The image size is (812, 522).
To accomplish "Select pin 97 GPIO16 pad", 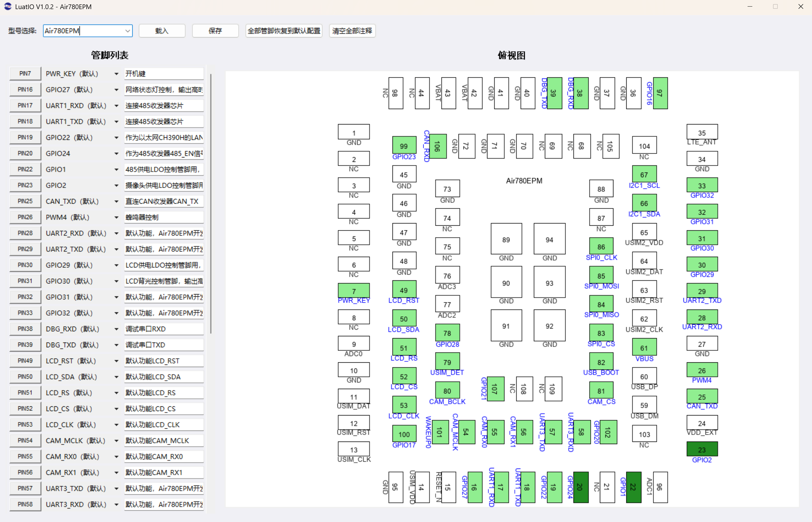I will tap(660, 93).
